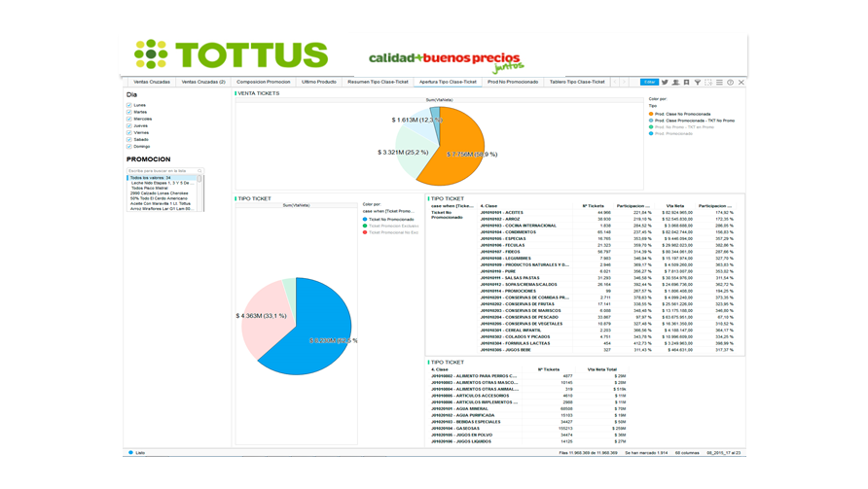Select the GASEOSAS row in lower table
The image size is (868, 489).
click(528, 429)
